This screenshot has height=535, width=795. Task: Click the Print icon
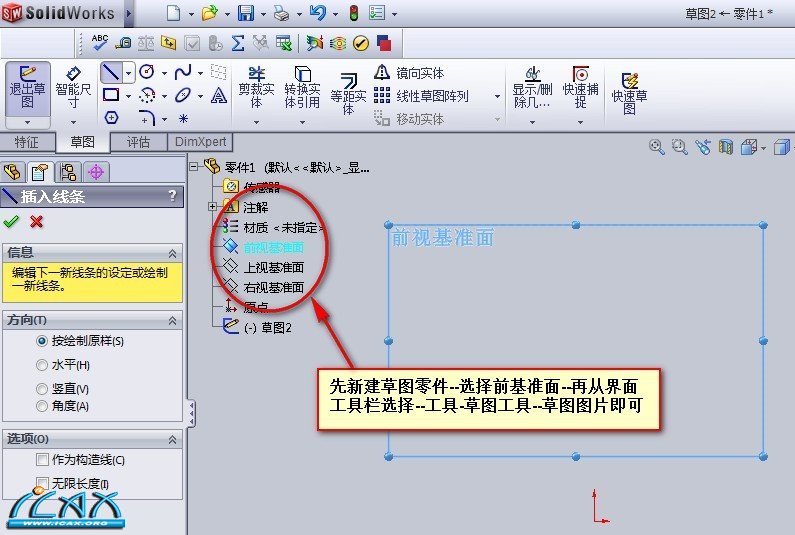pos(281,13)
